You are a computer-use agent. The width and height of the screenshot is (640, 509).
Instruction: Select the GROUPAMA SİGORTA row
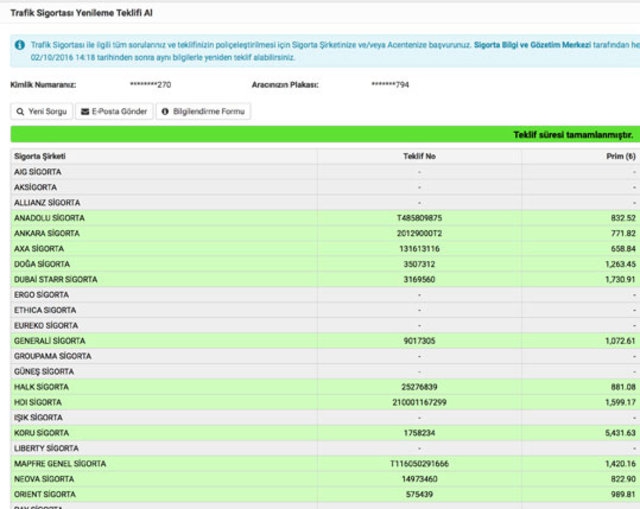[325, 356]
